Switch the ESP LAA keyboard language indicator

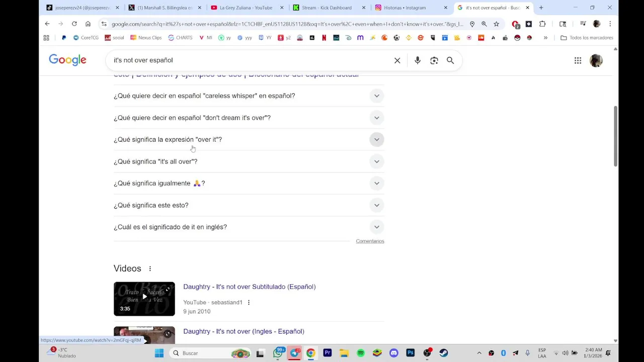click(x=542, y=353)
